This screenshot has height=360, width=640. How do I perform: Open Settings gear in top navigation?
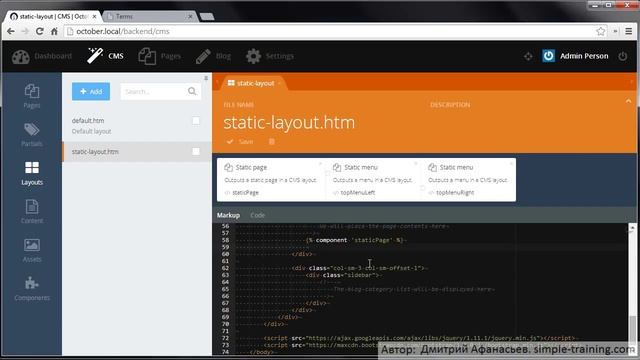[269, 56]
